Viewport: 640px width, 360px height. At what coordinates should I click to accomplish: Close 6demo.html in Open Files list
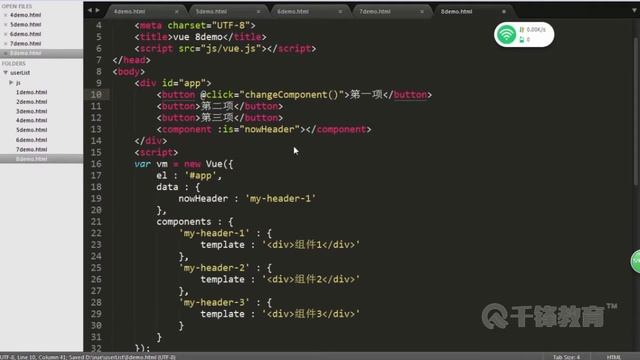click(x=5, y=34)
